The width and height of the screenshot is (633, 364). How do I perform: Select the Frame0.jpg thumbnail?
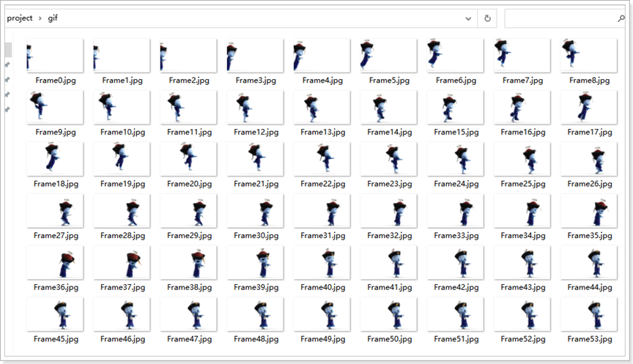coord(55,56)
